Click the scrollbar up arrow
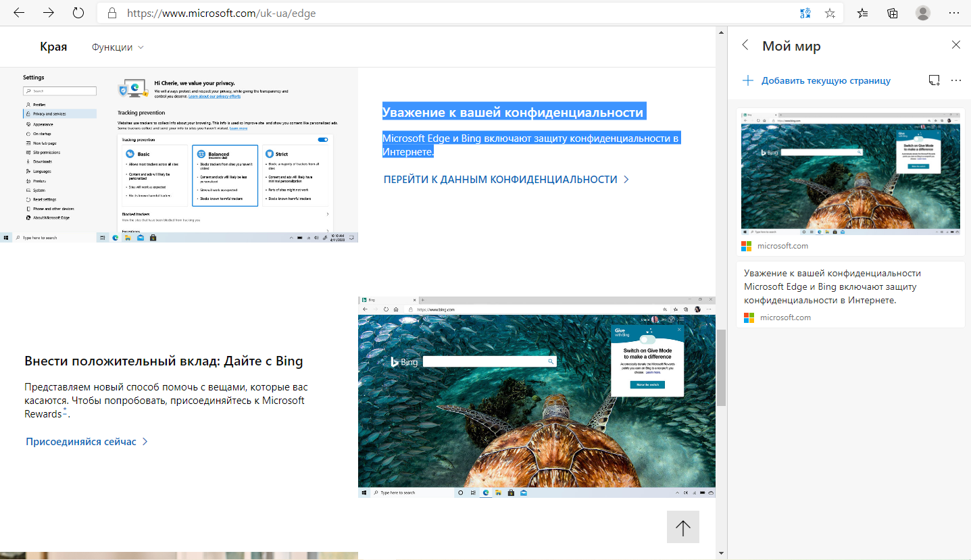Viewport: 971px width, 560px height. pyautogui.click(x=722, y=32)
